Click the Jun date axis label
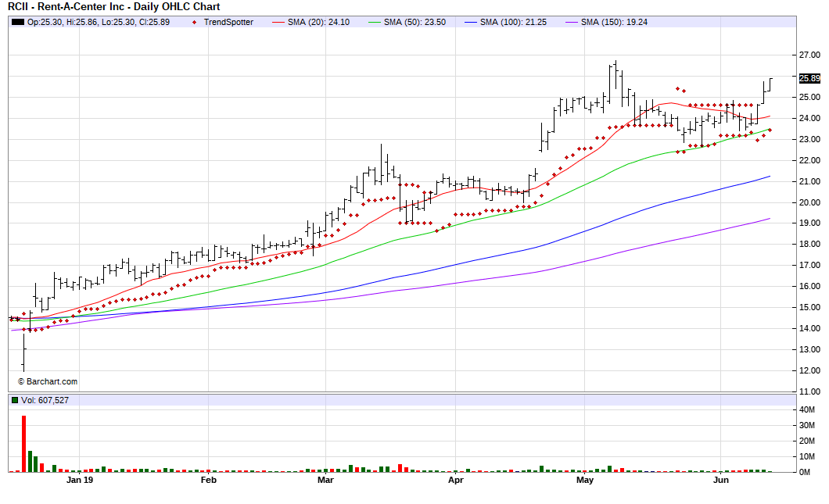The image size is (829, 504). tap(720, 480)
